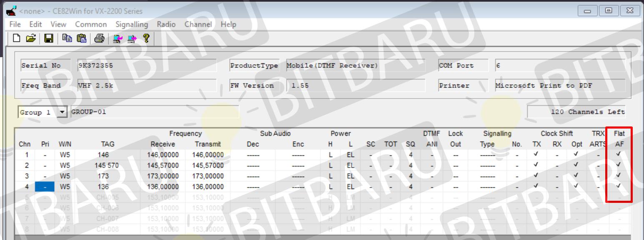Screen dimensions: 644x240
Task: Click the New file toolbar icon
Action: tap(16, 38)
